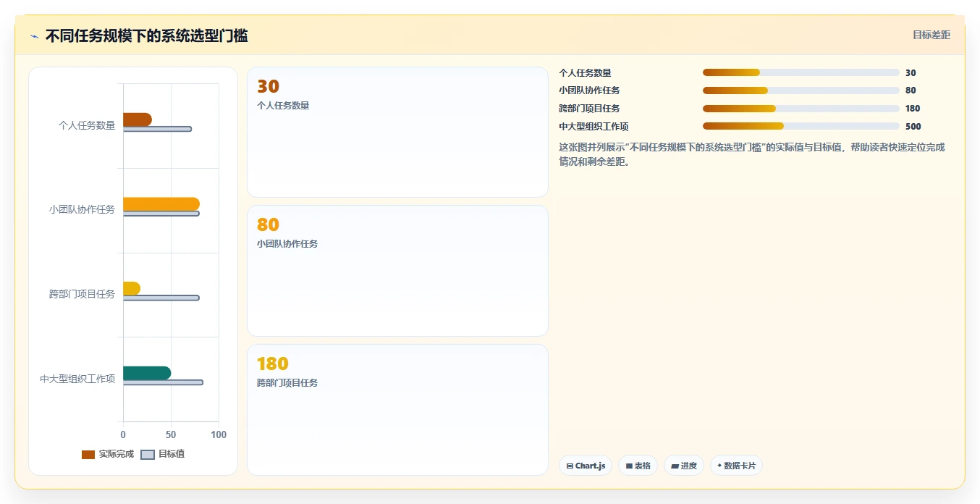Click the yellow actual bar for 跨部门项目任务

pos(131,288)
